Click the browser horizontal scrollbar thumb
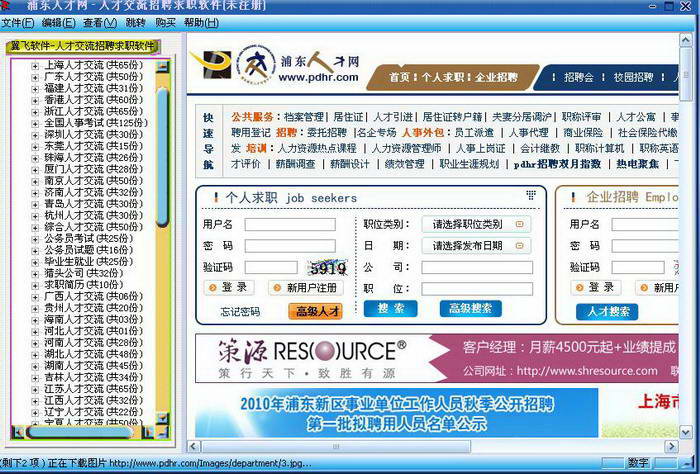 click(336, 446)
